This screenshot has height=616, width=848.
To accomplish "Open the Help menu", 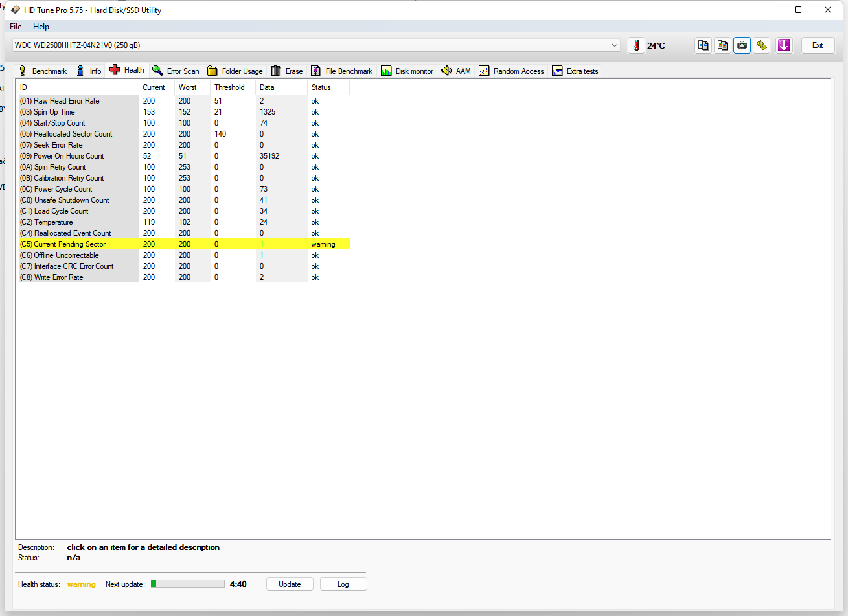I will tap(41, 27).
